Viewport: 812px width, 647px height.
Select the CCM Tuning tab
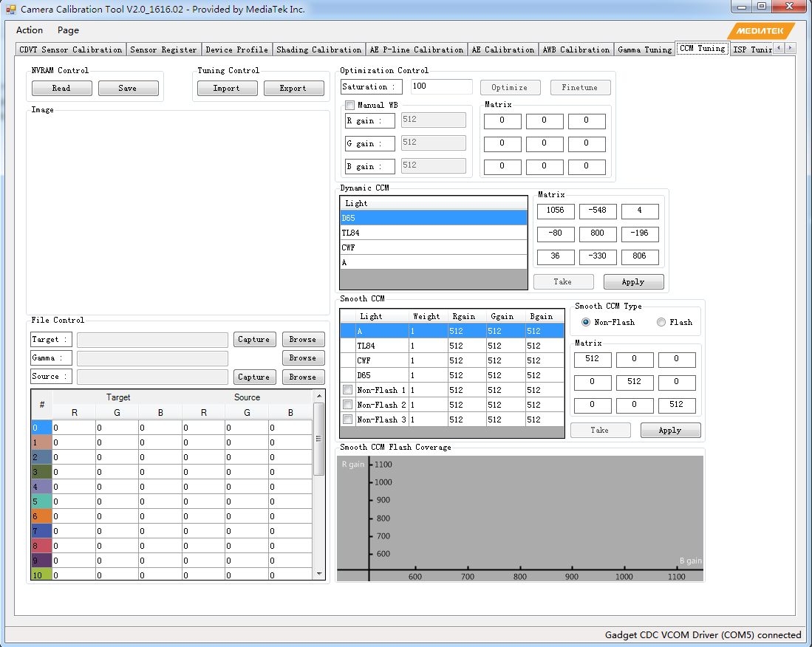pos(702,49)
